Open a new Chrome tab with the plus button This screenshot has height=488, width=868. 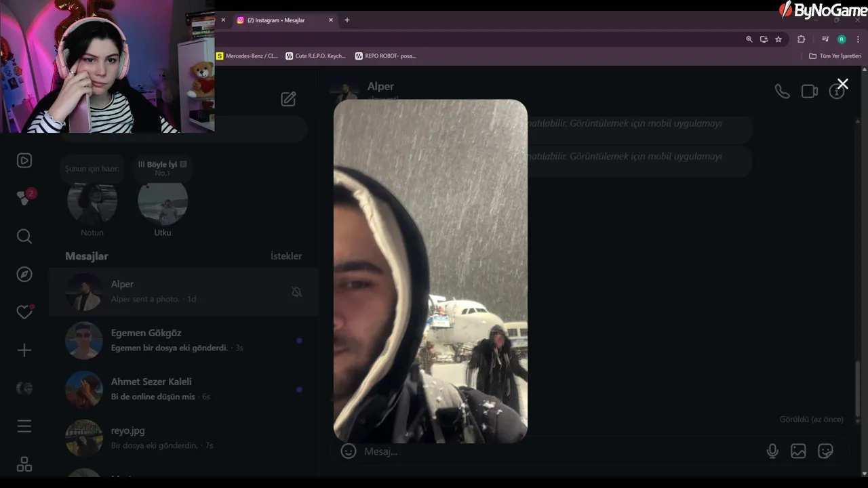coord(347,20)
